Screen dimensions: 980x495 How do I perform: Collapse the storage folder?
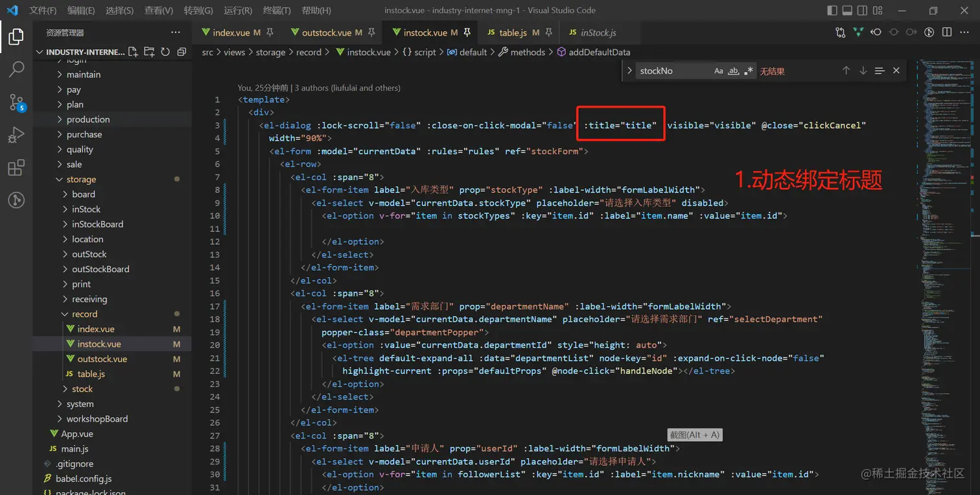[81, 179]
